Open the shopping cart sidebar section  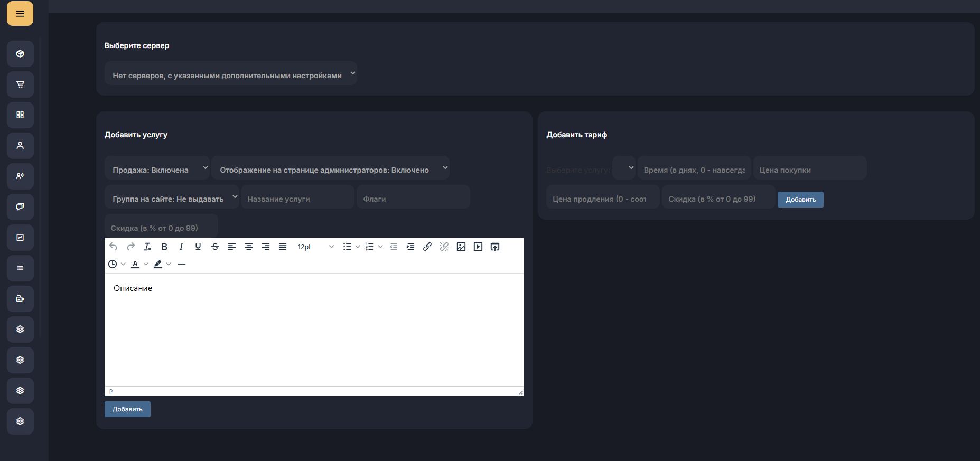pyautogui.click(x=20, y=84)
